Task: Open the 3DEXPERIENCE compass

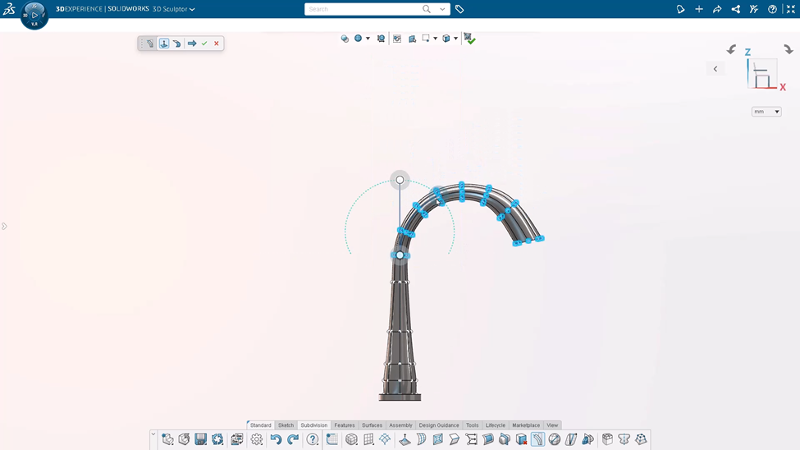Action: (x=34, y=15)
